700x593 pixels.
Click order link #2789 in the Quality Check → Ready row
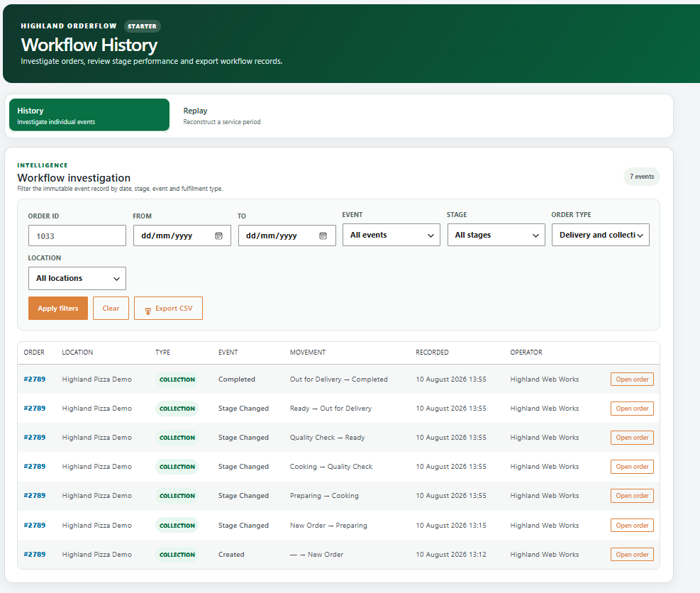click(34, 437)
